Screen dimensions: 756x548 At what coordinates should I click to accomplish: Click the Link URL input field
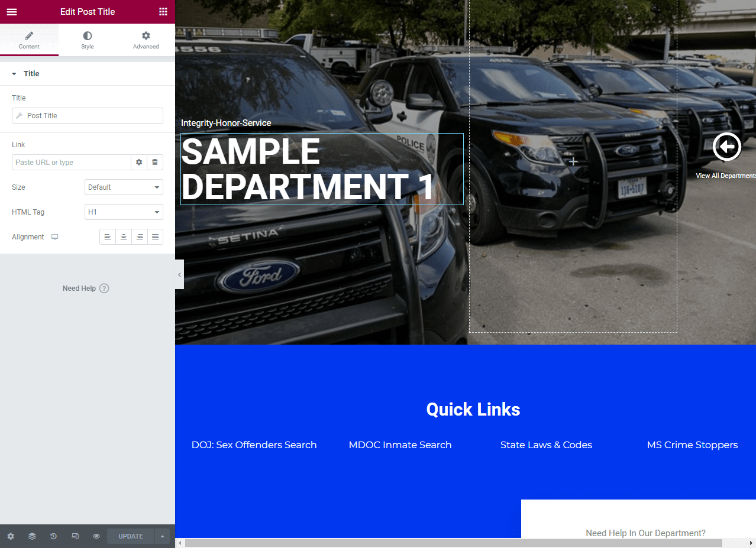[x=71, y=163]
